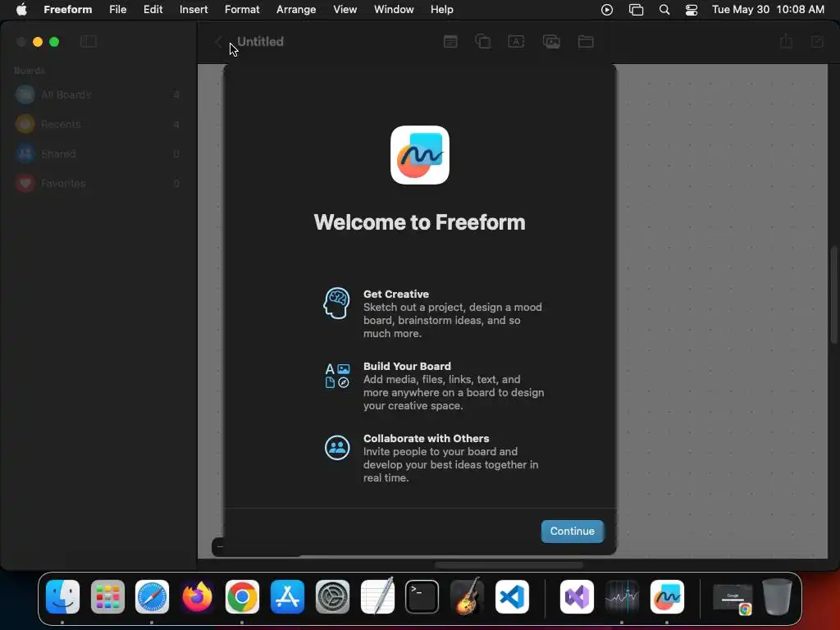Click the Build Your Board heading
The width and height of the screenshot is (840, 630).
[407, 367]
